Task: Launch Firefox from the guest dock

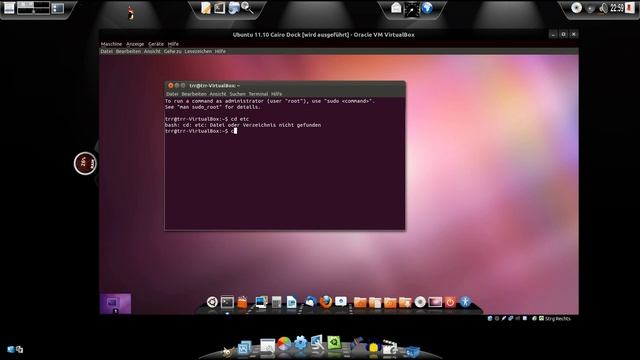Action: click(326, 302)
